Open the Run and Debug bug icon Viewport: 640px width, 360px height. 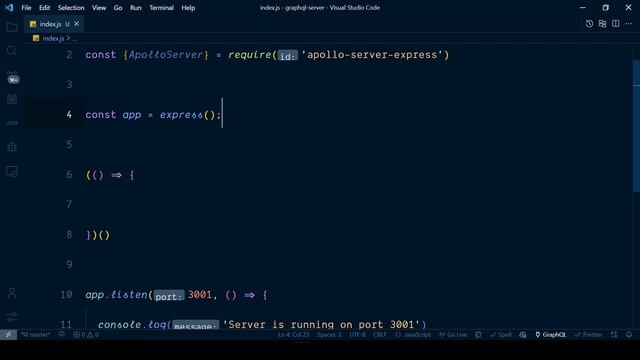click(x=12, y=147)
